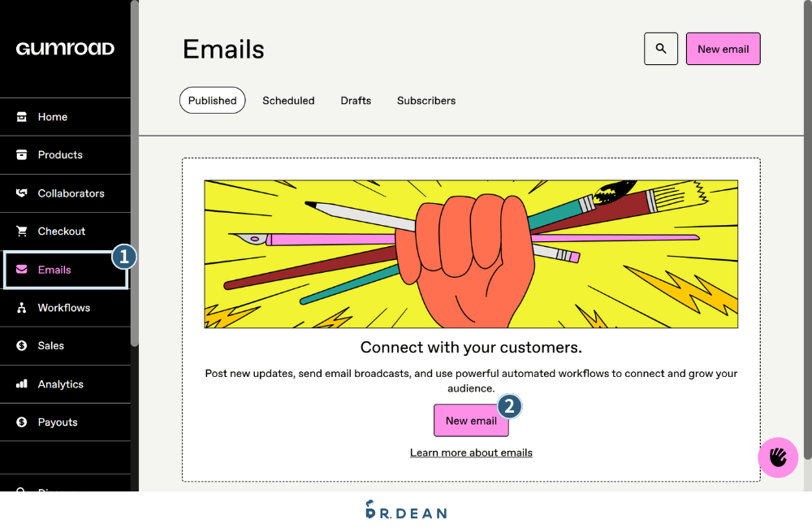Select the Subscribers tab
Image resolution: width=812 pixels, height=528 pixels.
pyautogui.click(x=426, y=101)
